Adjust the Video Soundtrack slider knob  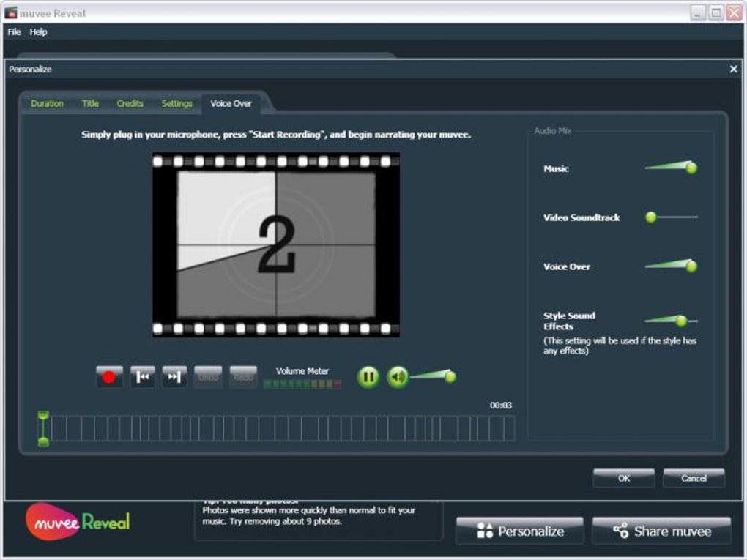coord(651,217)
